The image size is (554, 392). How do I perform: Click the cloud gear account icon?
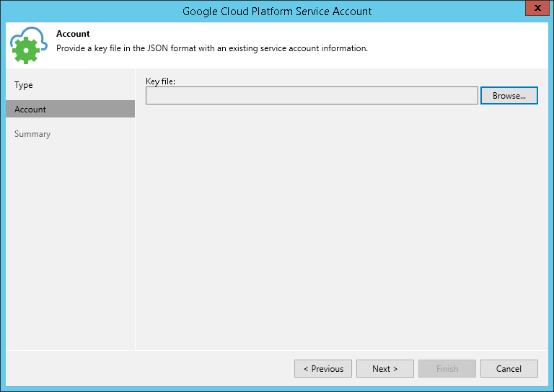(28, 45)
